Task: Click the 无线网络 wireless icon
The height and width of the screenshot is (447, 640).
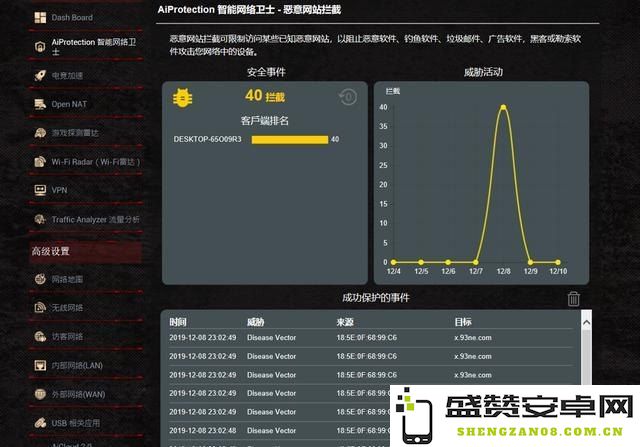Action: pyautogui.click(x=40, y=307)
